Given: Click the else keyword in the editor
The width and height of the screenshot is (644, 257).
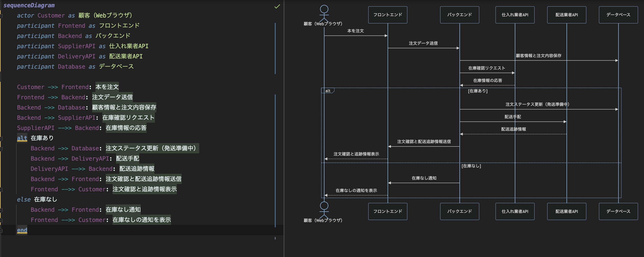Looking at the screenshot, I should coord(23,199).
